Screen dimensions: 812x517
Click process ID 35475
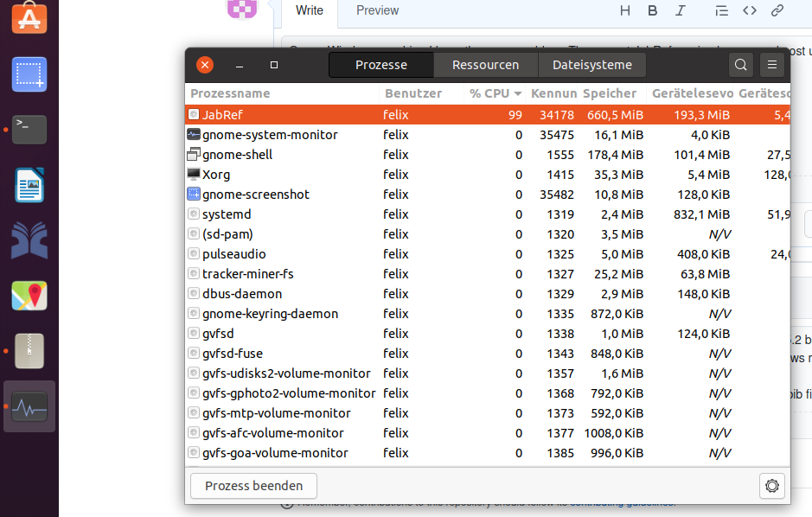[x=557, y=135]
